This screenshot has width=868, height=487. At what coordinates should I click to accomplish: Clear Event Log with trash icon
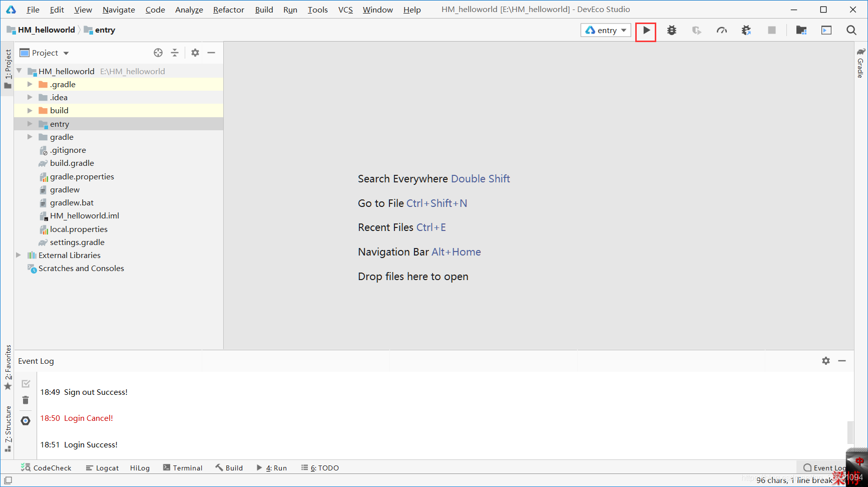(x=26, y=400)
